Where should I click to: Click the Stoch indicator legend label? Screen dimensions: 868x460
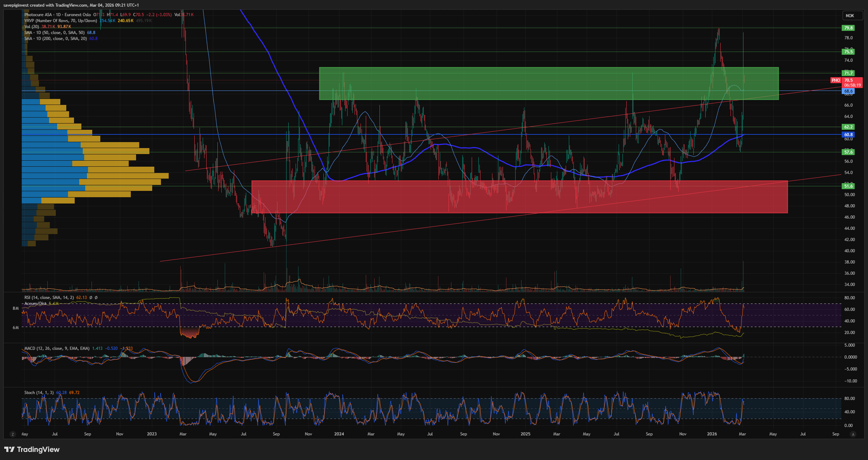(x=39, y=393)
